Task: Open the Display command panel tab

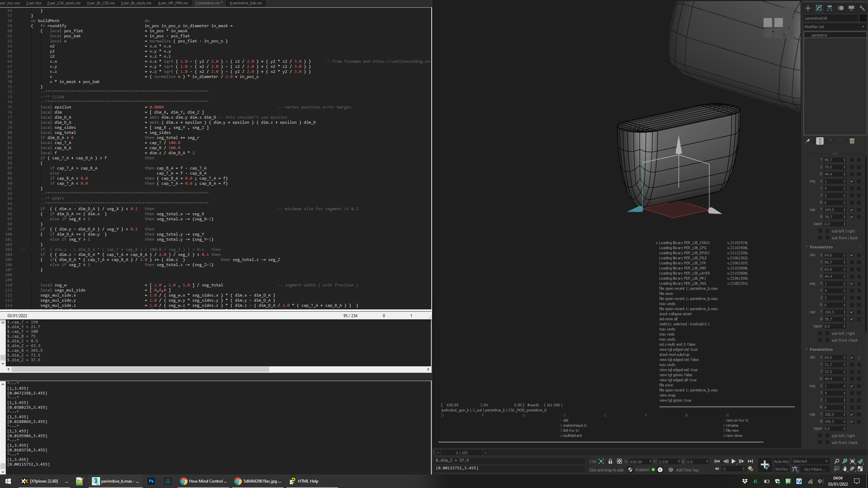Action: point(851,8)
